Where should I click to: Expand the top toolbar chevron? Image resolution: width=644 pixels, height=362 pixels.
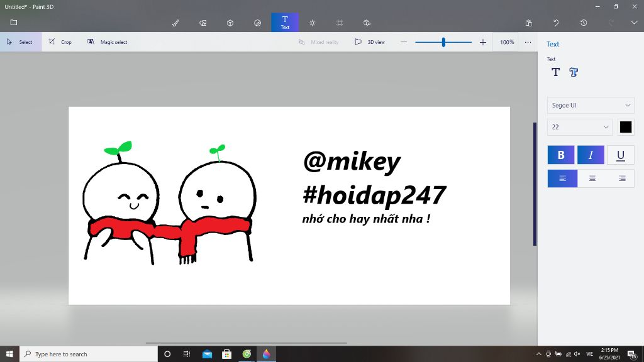pyautogui.click(x=634, y=23)
